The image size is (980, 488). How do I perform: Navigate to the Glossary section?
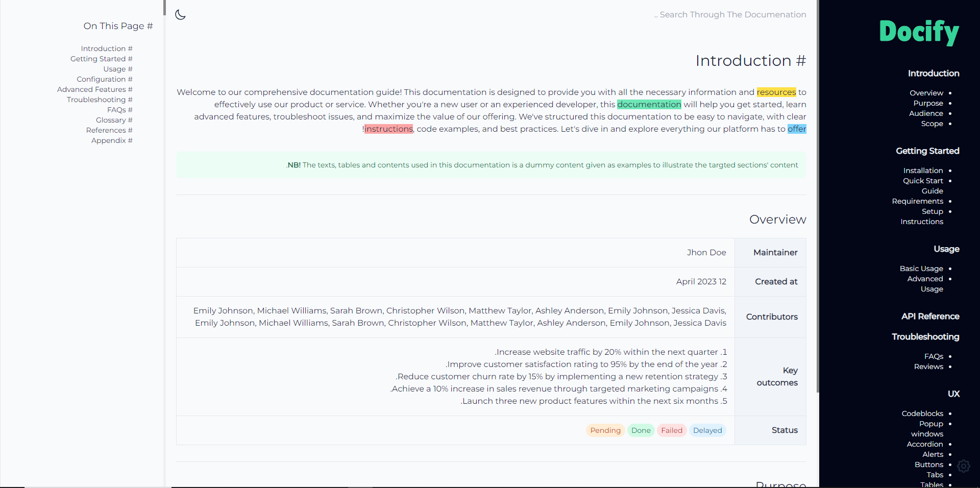point(114,119)
